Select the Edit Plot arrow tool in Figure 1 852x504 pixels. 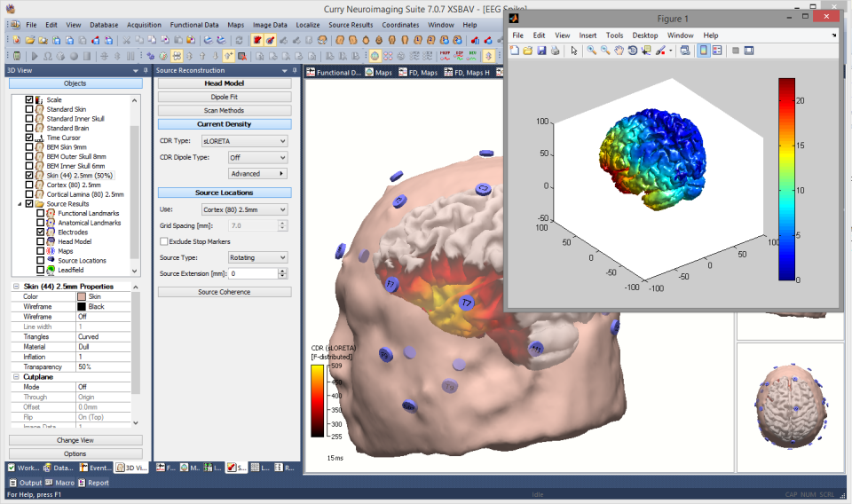574,51
